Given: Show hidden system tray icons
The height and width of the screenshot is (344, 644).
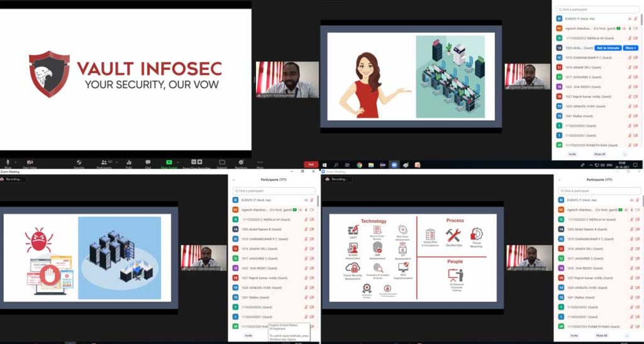Looking at the screenshot, I should coord(591,165).
